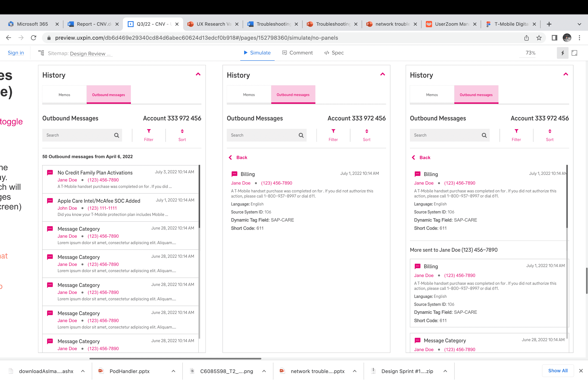Click the Filter icon in rightmost panel
This screenshot has height=382, width=588.
pyautogui.click(x=516, y=131)
